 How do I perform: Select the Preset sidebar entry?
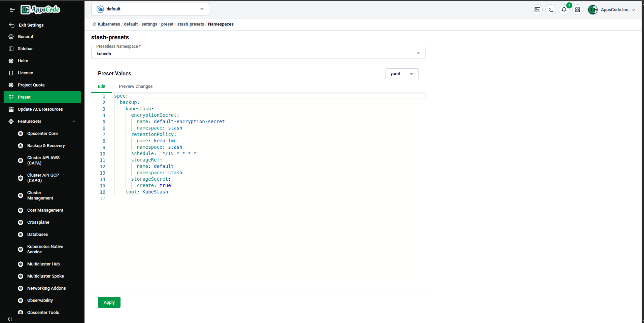(42, 97)
